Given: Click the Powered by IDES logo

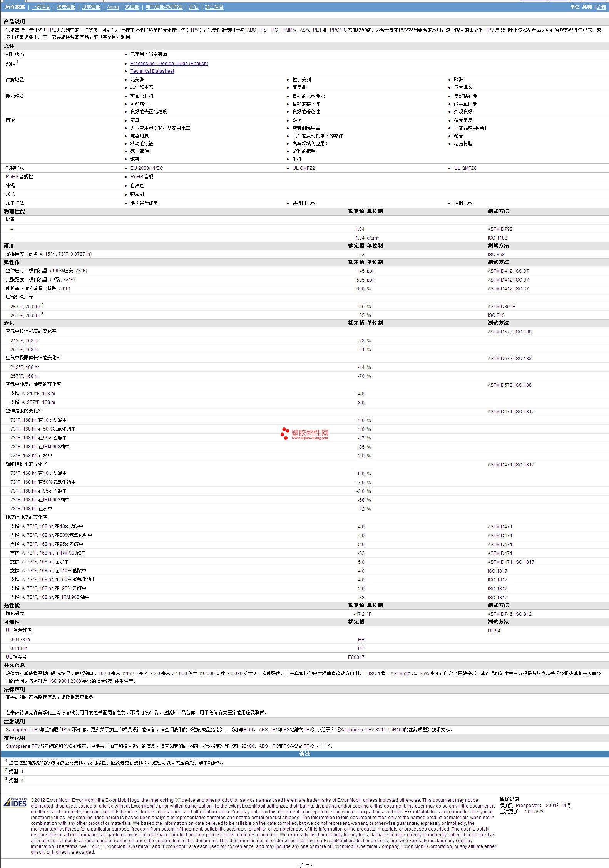Looking at the screenshot, I should pyautogui.click(x=15, y=802).
